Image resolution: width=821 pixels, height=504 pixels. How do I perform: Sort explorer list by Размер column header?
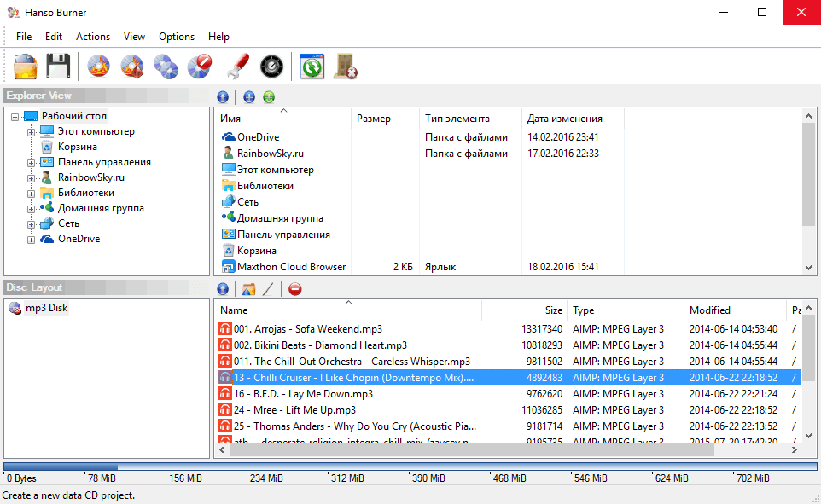pos(385,119)
